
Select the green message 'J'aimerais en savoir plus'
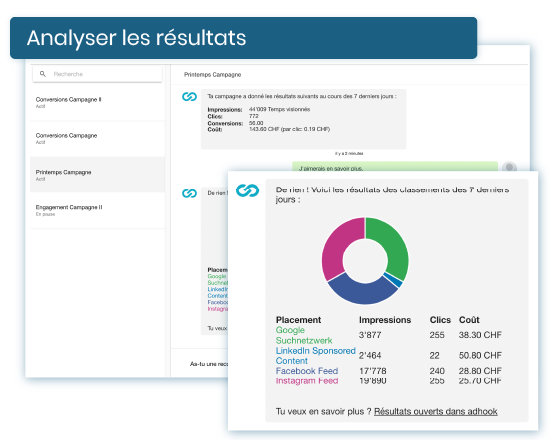(x=395, y=167)
